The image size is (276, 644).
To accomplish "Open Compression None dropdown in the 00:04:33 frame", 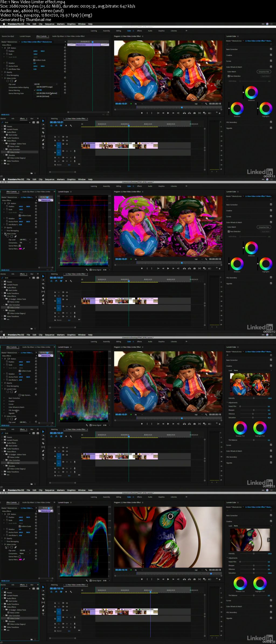I will click(x=25, y=553).
